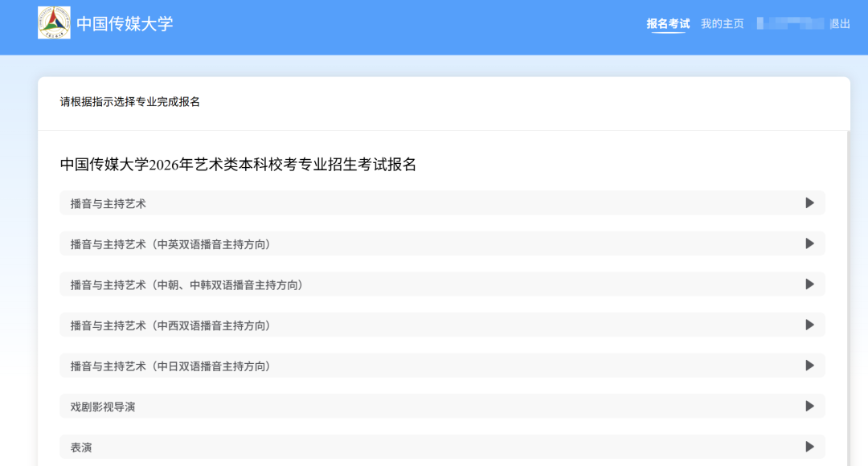Viewport: 868px width, 466px height.
Task: Expand 中英双语播音主持方向 using its triangle arrow
Action: [x=809, y=243]
